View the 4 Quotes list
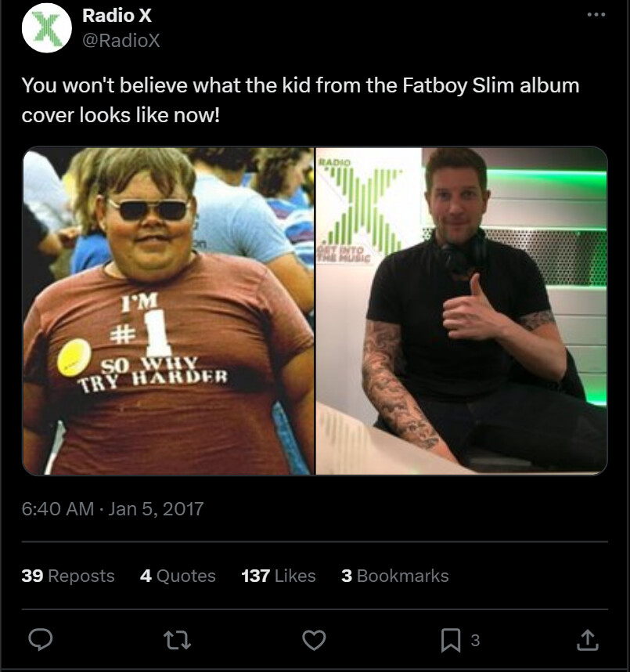This screenshot has height=672, width=630. [x=178, y=576]
